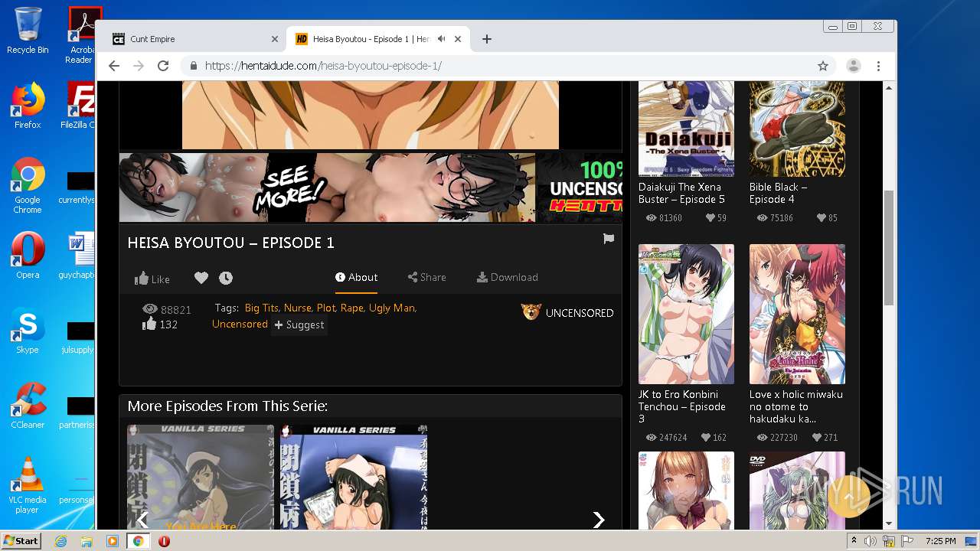
Task: Open the About tab
Action: pos(356,277)
